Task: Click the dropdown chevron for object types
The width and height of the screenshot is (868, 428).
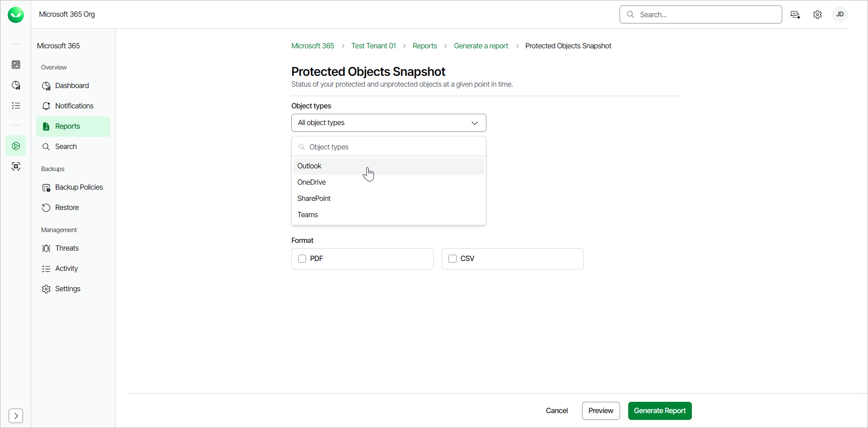Action: pyautogui.click(x=475, y=123)
